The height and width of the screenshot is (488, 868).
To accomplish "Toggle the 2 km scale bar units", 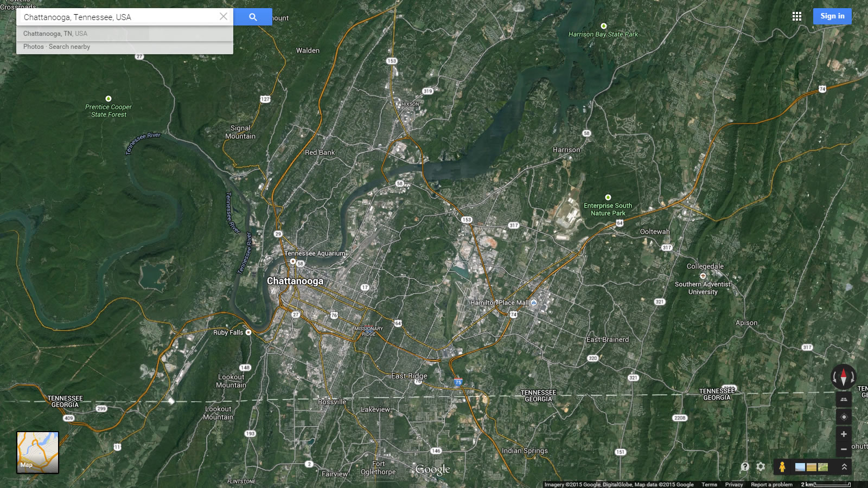I will point(826,484).
